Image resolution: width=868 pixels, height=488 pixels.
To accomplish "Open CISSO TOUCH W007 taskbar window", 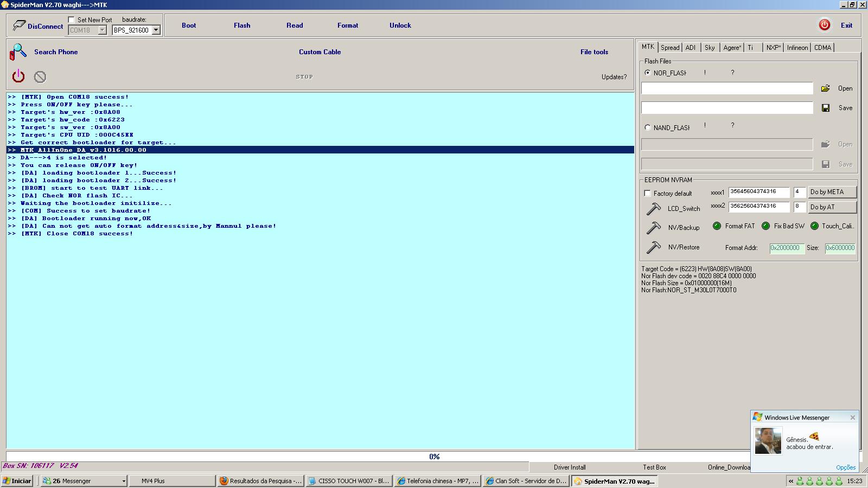I will [348, 481].
